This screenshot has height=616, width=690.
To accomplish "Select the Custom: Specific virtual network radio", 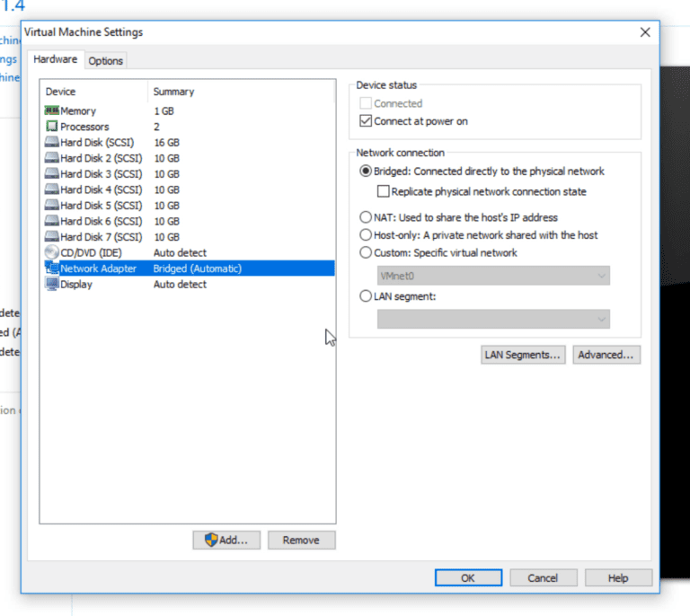I will pos(365,253).
